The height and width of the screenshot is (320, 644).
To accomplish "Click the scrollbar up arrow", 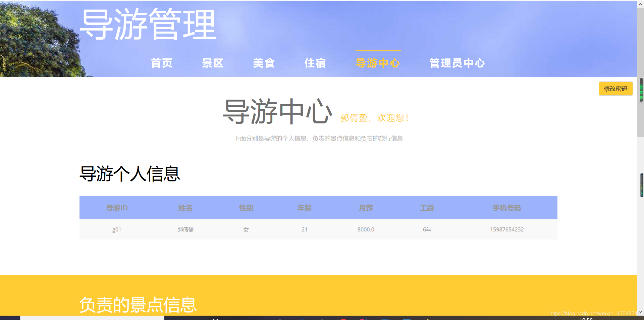I will pos(641,4).
